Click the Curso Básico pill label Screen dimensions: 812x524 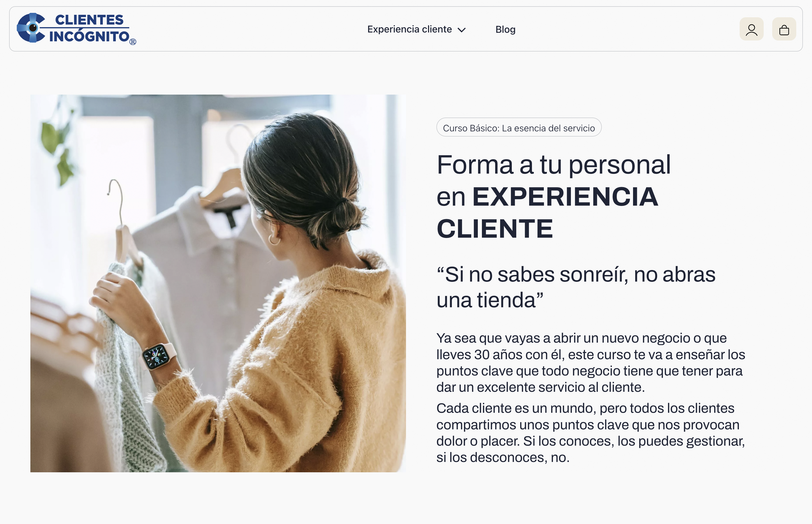(x=519, y=128)
